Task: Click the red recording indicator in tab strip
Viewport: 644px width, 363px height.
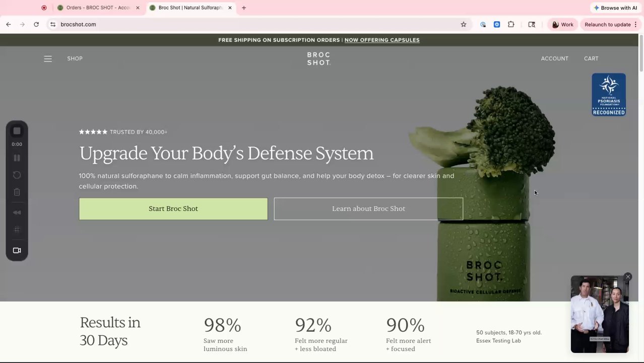Action: click(x=44, y=8)
